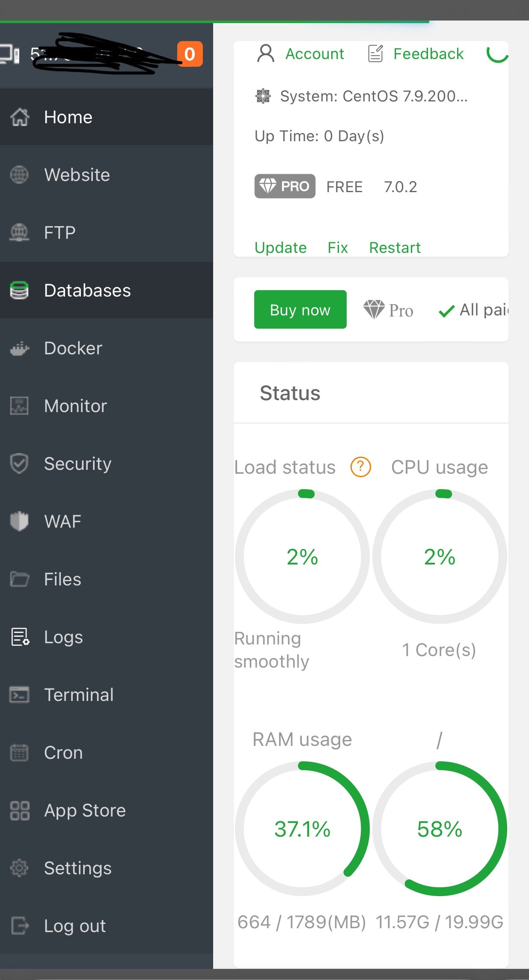The height and width of the screenshot is (980, 529).
Task: Open the FTP menu item
Action: 60,233
